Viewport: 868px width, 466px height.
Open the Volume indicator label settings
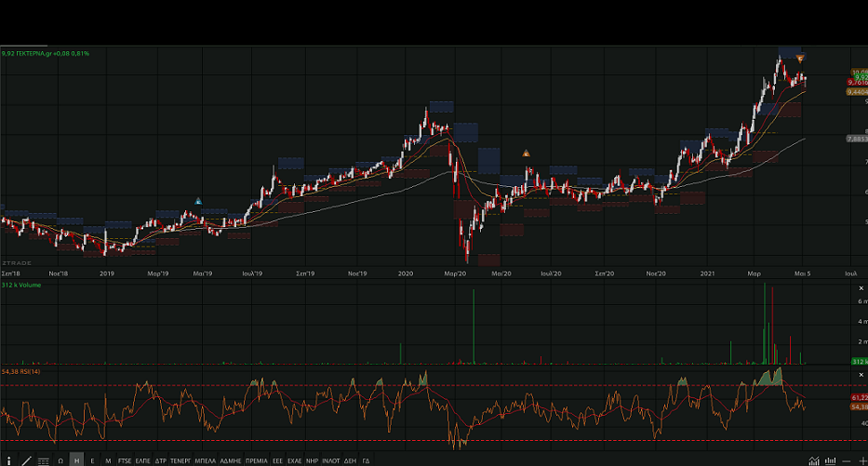21,285
